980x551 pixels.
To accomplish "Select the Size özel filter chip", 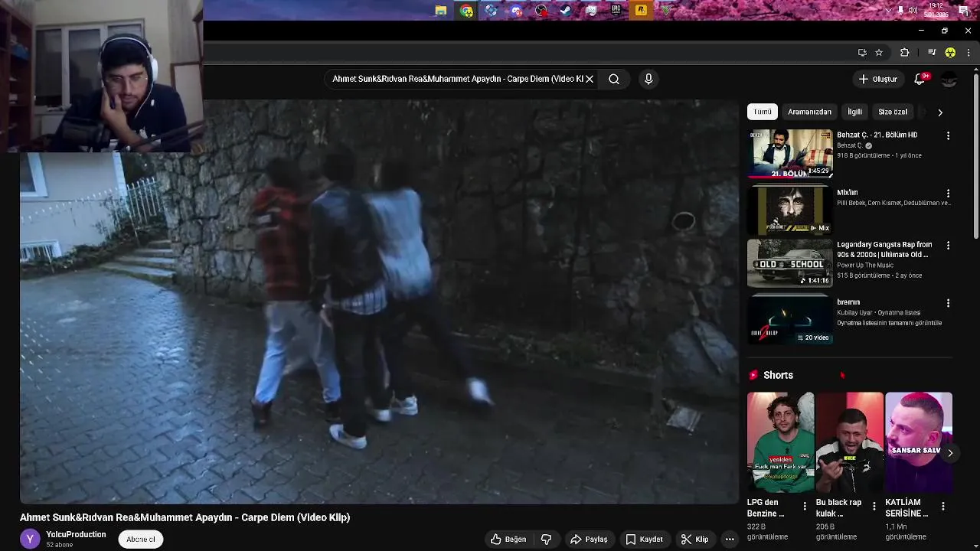I will [x=893, y=112].
